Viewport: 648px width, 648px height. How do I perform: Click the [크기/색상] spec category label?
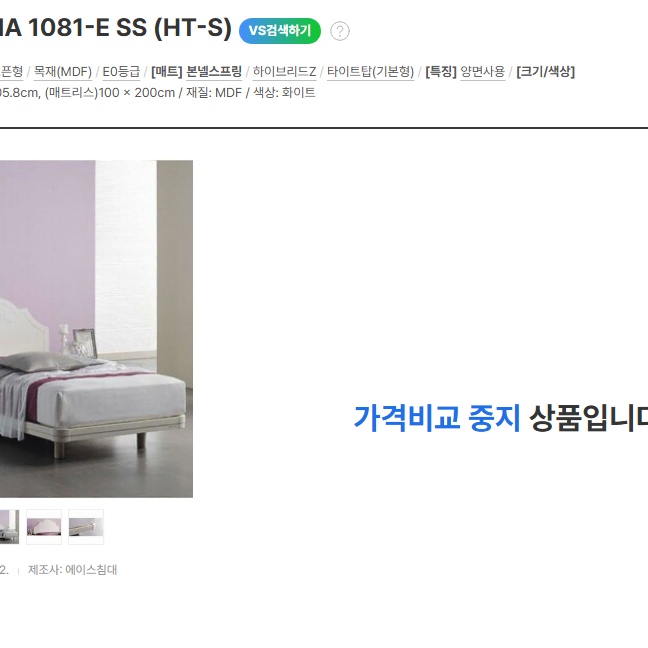[546, 72]
